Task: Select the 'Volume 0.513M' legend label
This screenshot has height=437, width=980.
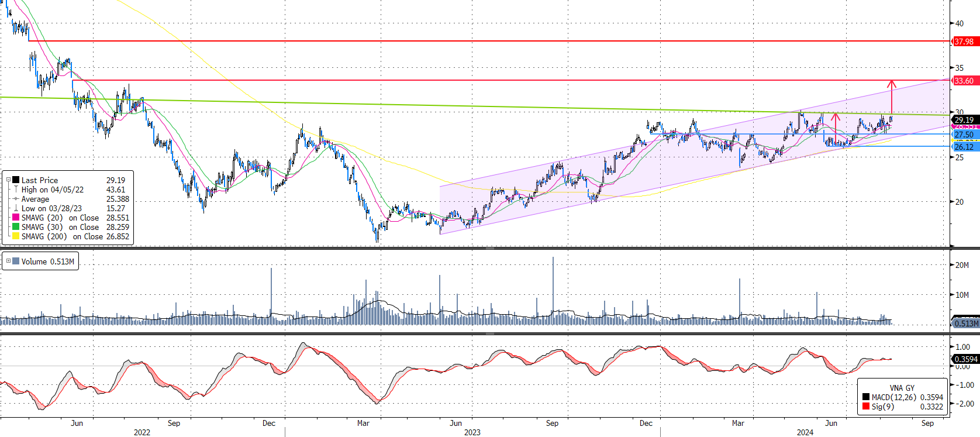Action: (x=48, y=261)
